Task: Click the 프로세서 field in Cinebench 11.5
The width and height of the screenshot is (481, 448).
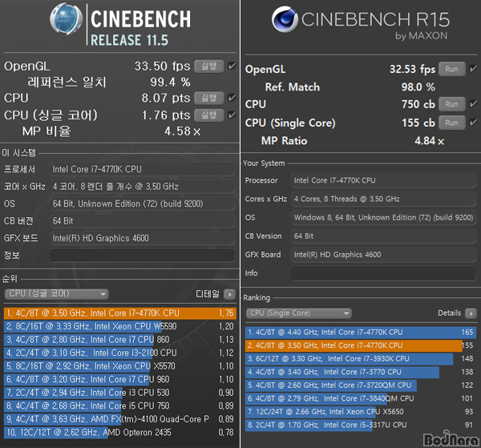Action: tap(143, 169)
